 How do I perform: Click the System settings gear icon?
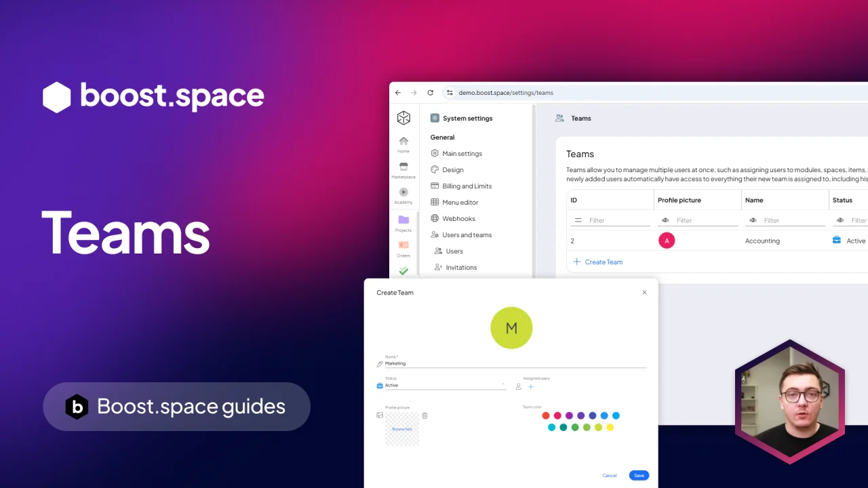(x=435, y=118)
